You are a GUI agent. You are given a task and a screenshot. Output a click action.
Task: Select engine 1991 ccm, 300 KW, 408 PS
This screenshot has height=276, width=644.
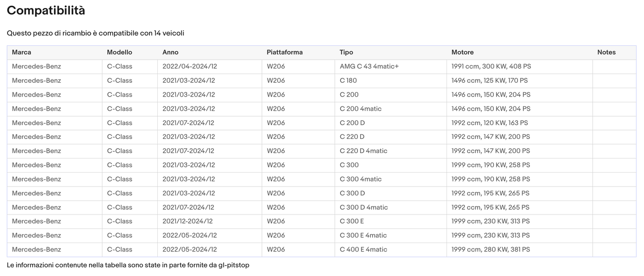click(491, 66)
